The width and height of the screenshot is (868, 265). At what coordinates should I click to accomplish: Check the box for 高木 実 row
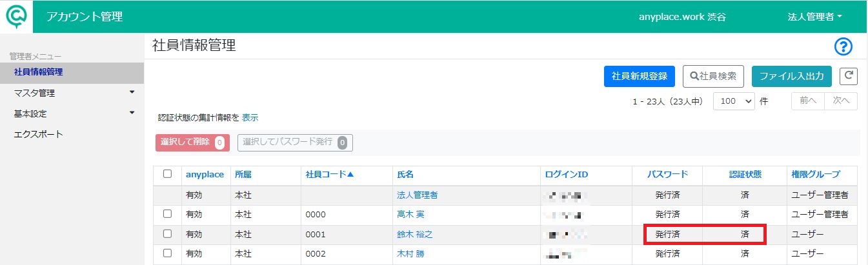coord(168,214)
